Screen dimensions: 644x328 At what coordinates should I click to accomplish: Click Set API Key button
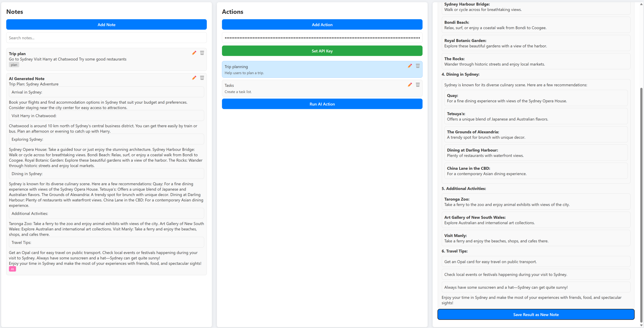tap(322, 51)
